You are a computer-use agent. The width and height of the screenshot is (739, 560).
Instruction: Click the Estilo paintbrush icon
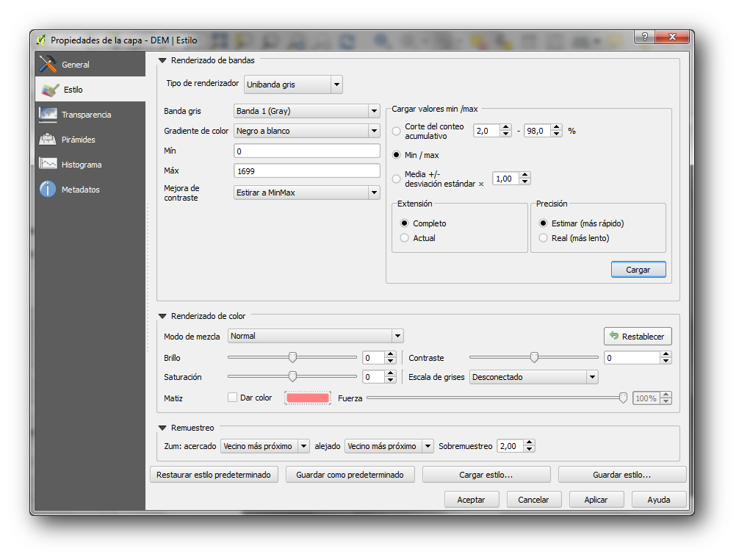[x=49, y=90]
